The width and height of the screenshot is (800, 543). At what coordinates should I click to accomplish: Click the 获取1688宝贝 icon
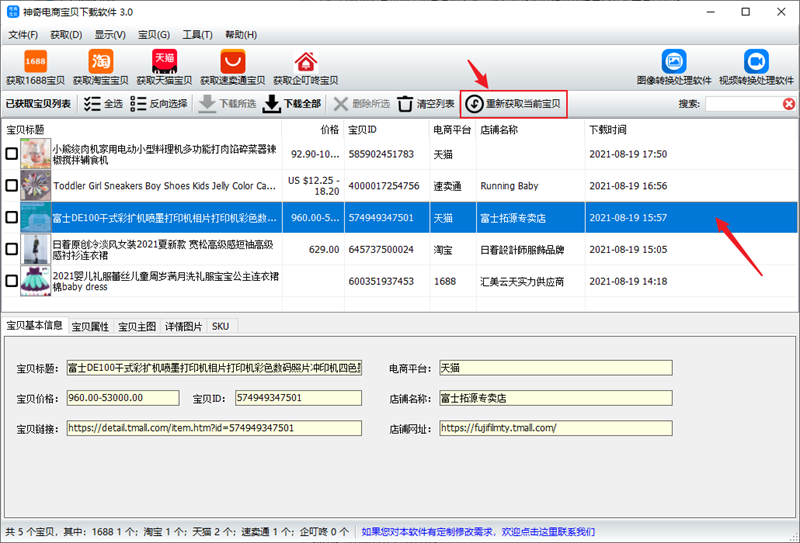click(x=35, y=62)
